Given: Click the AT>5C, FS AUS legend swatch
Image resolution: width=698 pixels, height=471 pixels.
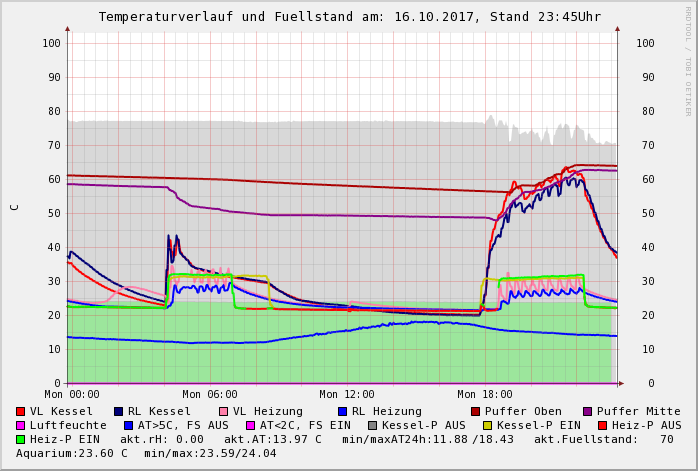Looking at the screenshot, I should pos(126,425).
